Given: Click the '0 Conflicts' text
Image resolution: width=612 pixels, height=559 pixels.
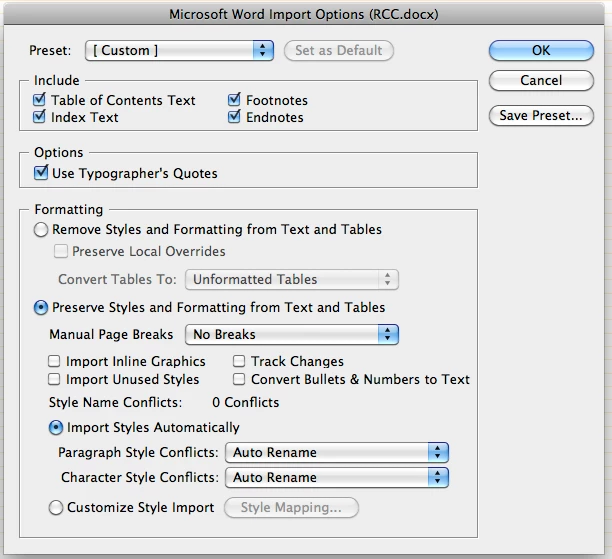Looking at the screenshot, I should click(x=246, y=402).
